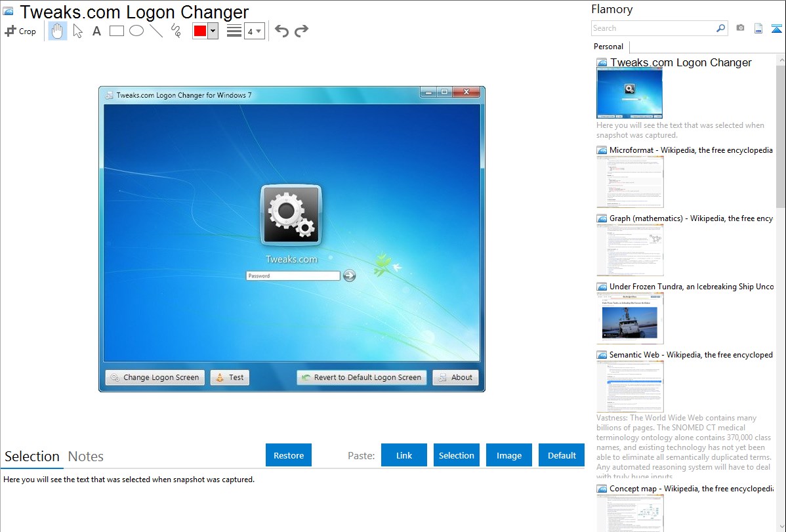Click the scroll-up arrow in snapshot list
The image size is (786, 532).
(781, 60)
